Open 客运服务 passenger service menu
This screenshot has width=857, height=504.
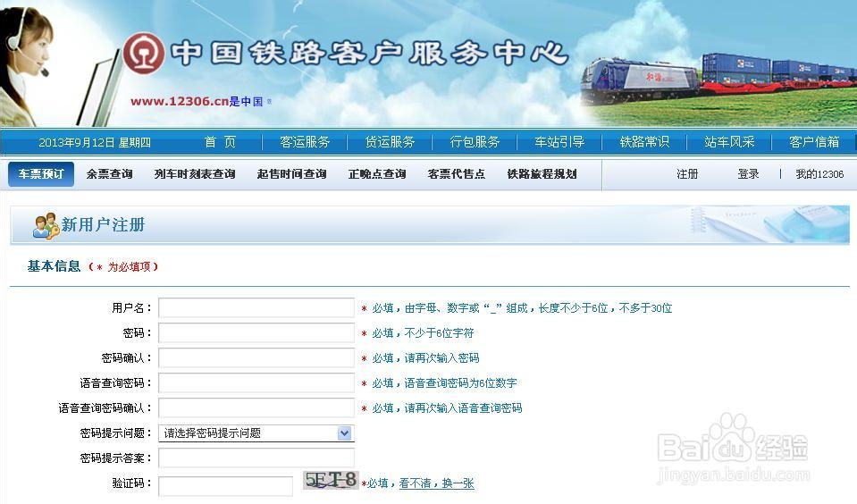click(x=305, y=142)
